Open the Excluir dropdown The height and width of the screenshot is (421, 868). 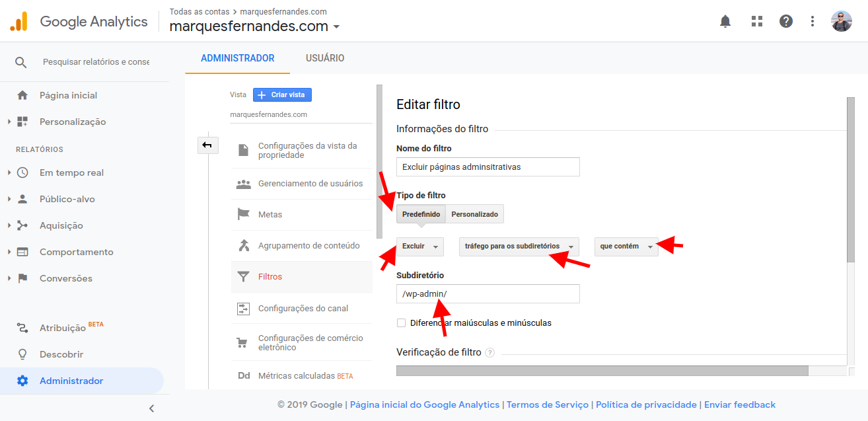(x=420, y=247)
